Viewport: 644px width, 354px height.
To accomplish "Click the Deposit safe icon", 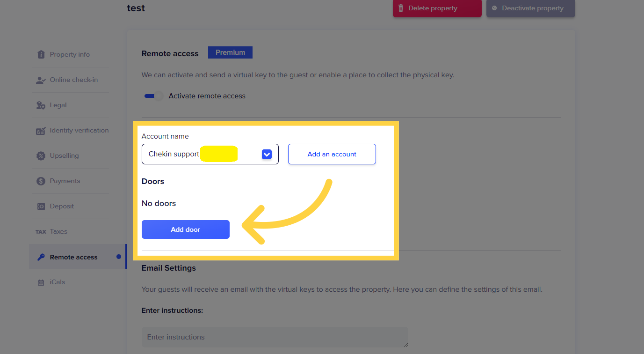I will pyautogui.click(x=41, y=206).
